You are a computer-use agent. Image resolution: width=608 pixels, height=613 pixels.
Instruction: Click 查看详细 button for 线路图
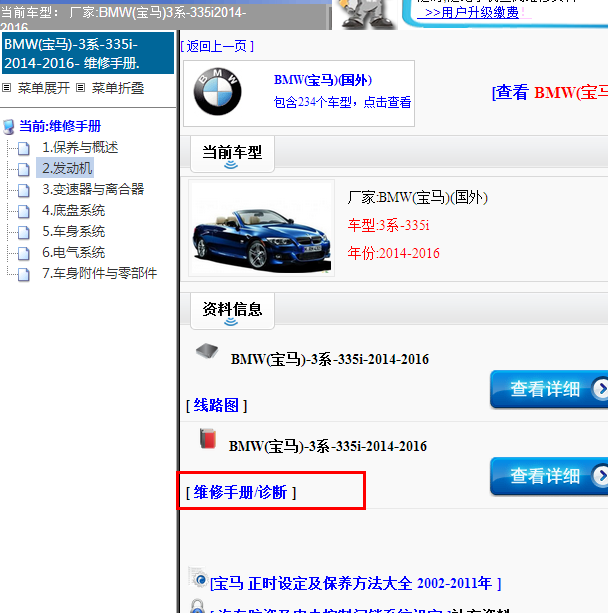coord(548,389)
